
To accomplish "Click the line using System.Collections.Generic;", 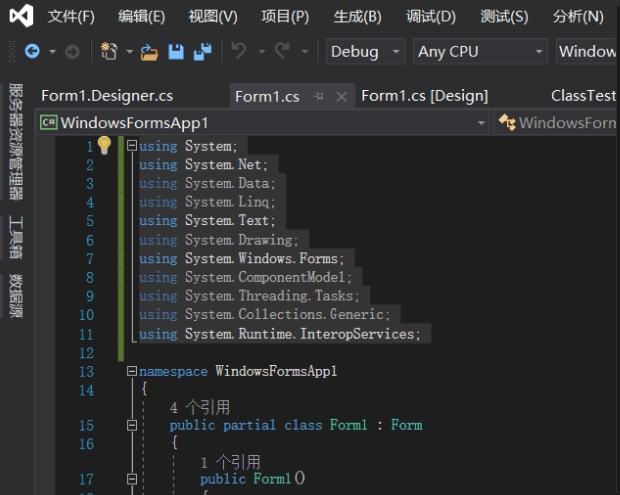I will coord(265,314).
